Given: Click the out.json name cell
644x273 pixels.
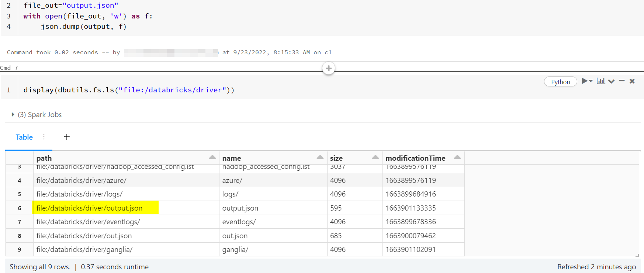Looking at the screenshot, I should pyautogui.click(x=273, y=236).
